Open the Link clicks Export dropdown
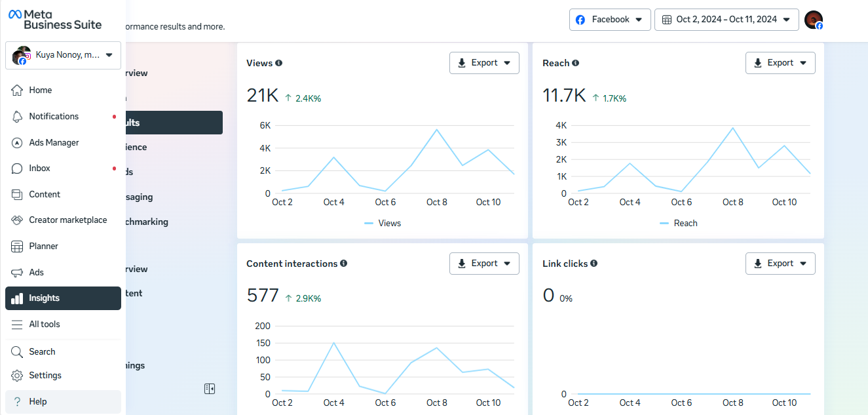The image size is (868, 415). pos(780,264)
